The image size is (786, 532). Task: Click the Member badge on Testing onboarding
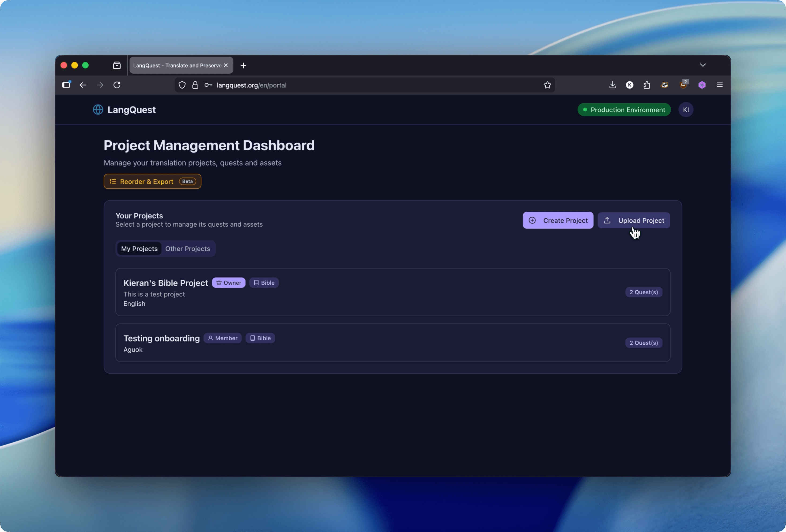click(x=222, y=338)
